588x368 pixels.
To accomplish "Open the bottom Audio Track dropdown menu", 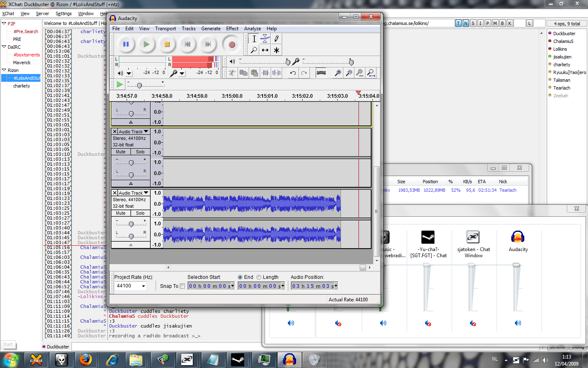I will 146,193.
